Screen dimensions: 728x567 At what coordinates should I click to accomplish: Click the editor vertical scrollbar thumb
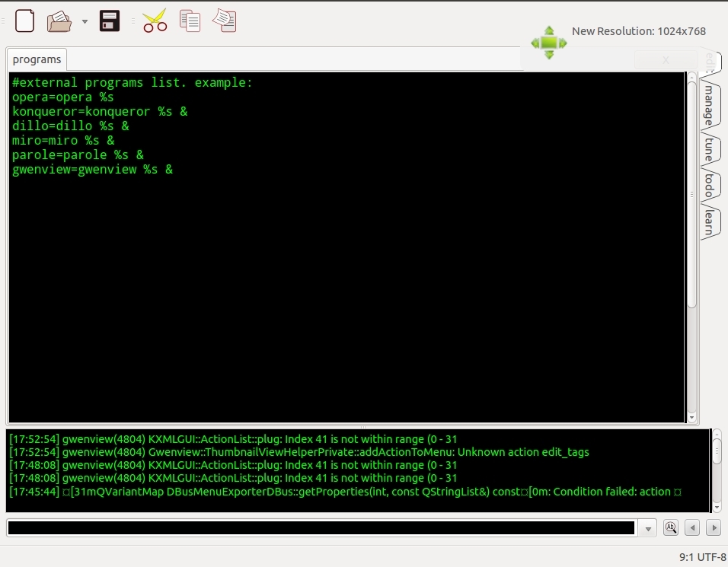[691, 194]
